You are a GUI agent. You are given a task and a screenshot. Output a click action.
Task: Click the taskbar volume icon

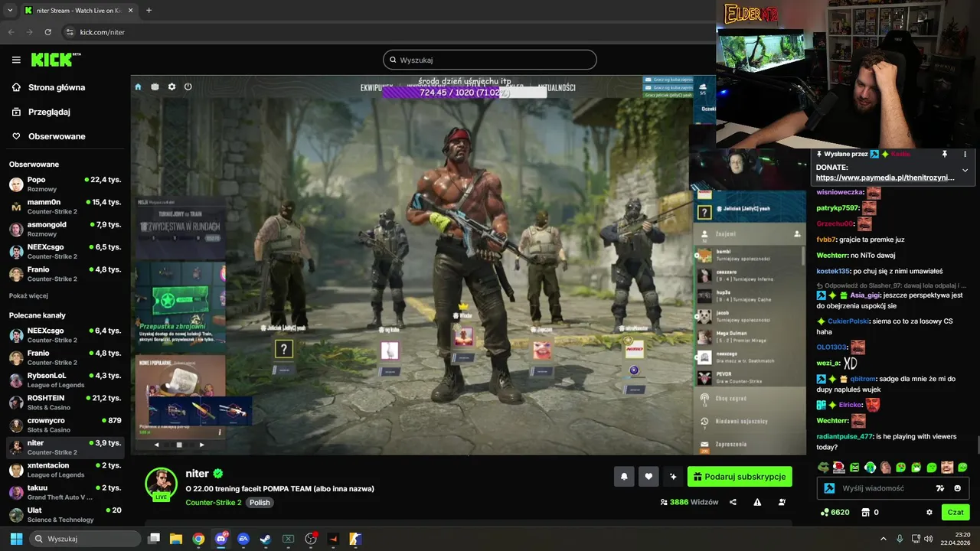[928, 539]
